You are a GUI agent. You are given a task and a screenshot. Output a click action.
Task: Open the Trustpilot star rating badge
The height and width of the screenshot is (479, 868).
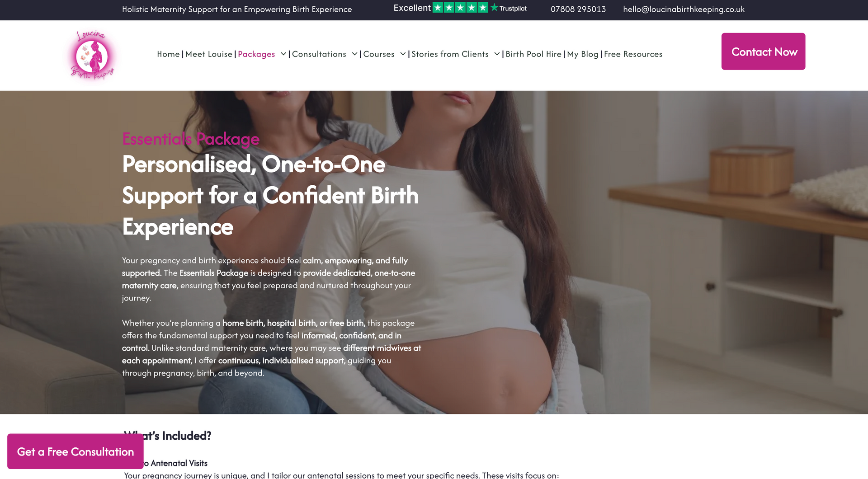pyautogui.click(x=460, y=8)
